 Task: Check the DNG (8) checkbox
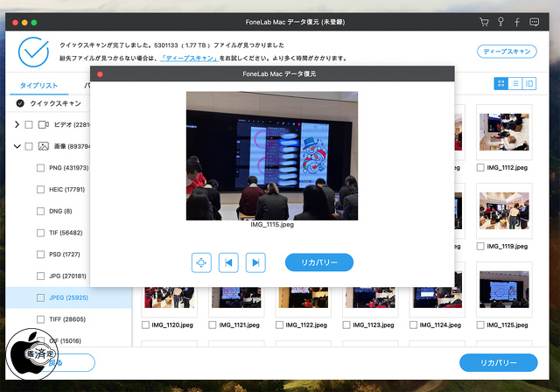41,212
